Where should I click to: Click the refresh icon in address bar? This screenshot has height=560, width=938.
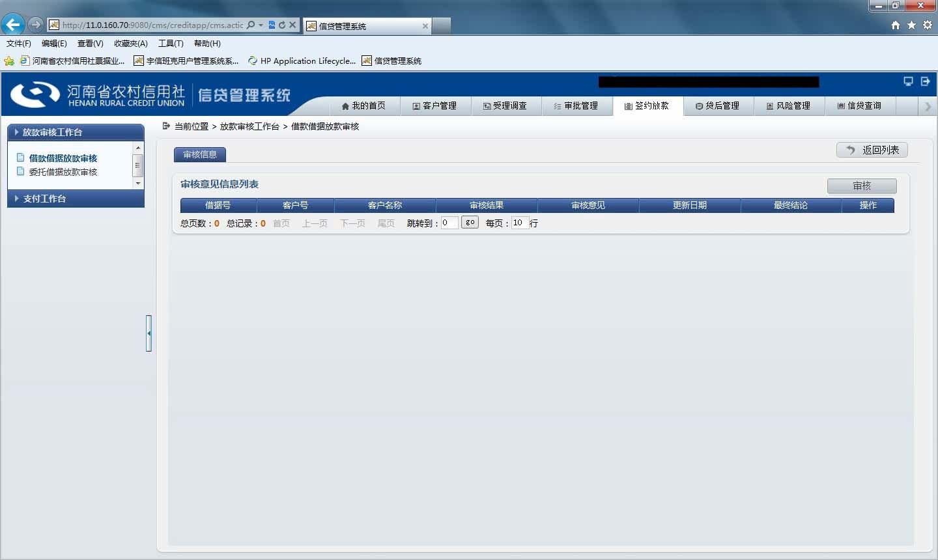[x=282, y=25]
